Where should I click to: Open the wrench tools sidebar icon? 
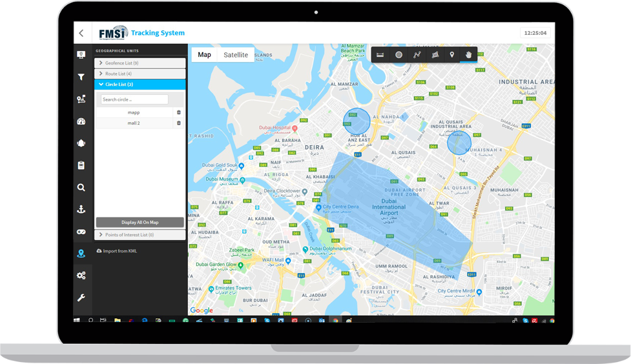[81, 298]
